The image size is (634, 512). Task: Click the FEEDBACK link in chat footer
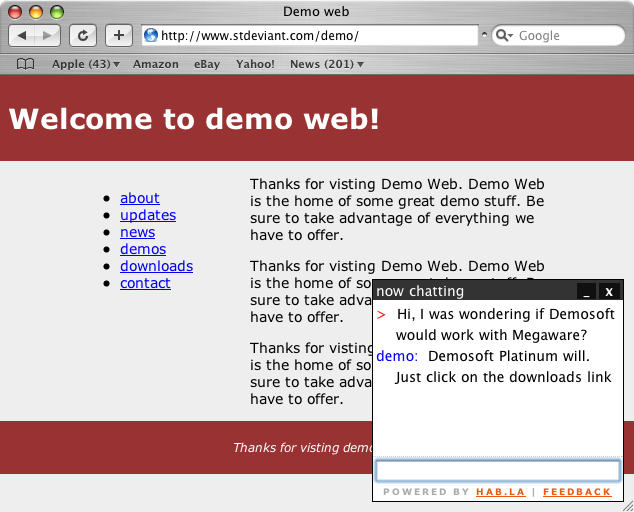pyautogui.click(x=577, y=492)
